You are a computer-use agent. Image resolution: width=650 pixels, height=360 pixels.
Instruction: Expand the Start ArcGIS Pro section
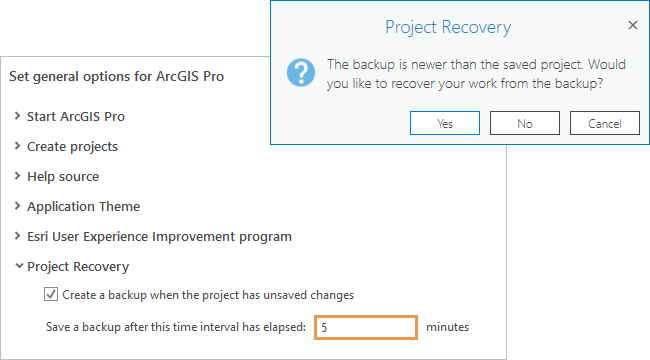pyautogui.click(x=17, y=116)
